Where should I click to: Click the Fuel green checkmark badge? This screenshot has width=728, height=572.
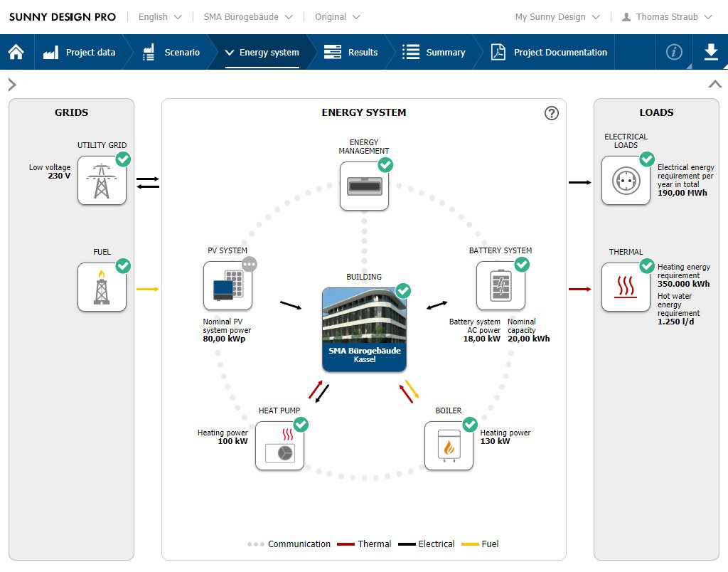point(123,266)
